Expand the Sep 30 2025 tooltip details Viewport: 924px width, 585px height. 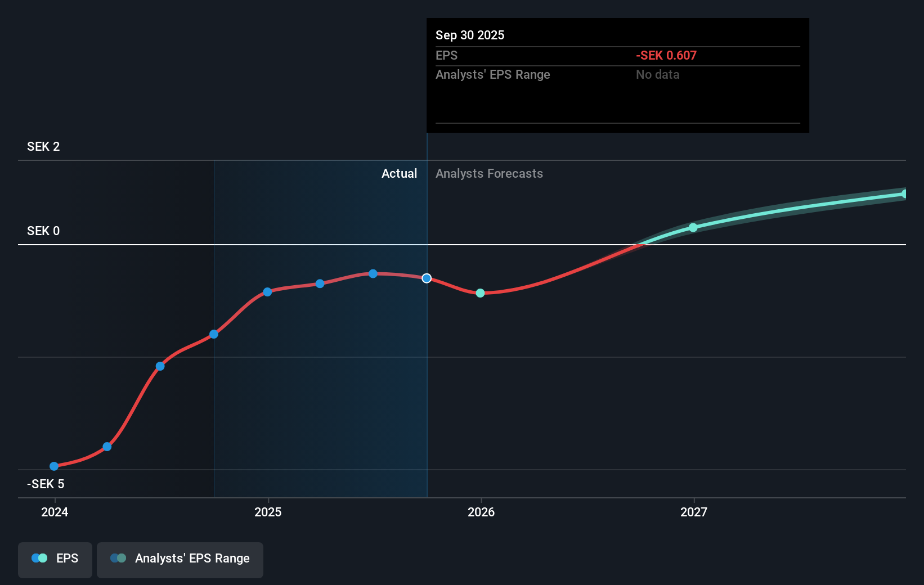617,75
